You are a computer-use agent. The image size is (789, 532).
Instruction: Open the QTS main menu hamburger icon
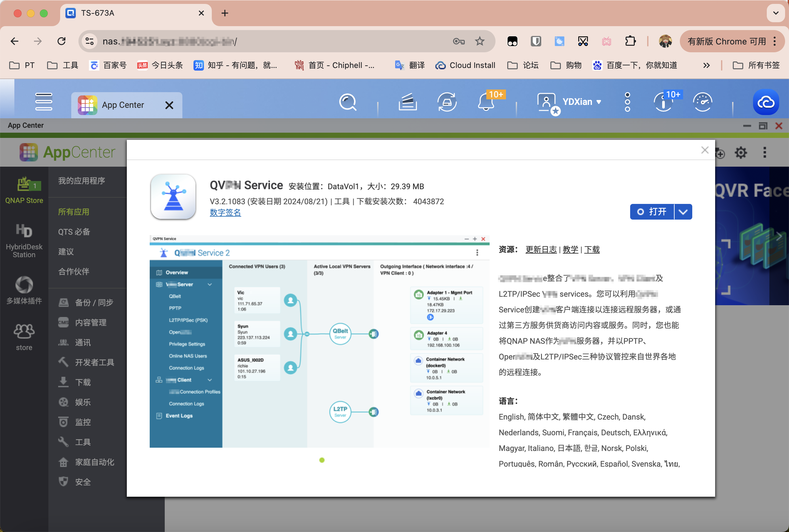[x=43, y=102]
